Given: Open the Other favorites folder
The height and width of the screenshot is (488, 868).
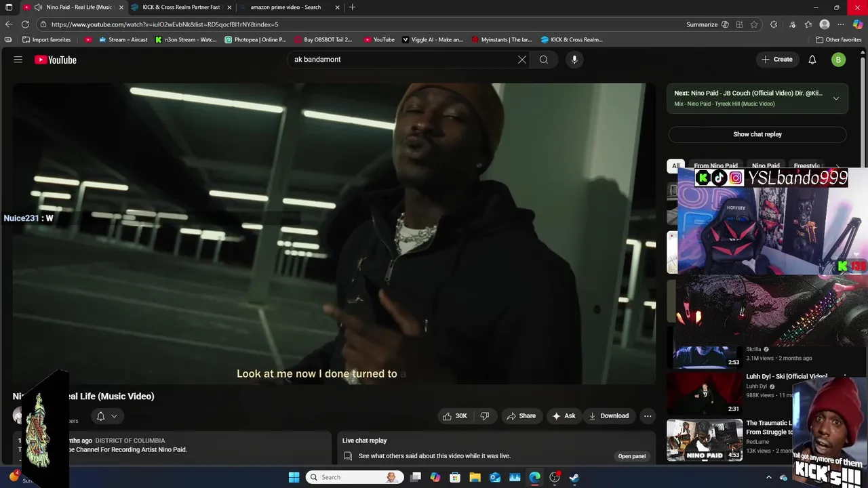Looking at the screenshot, I should (838, 40).
